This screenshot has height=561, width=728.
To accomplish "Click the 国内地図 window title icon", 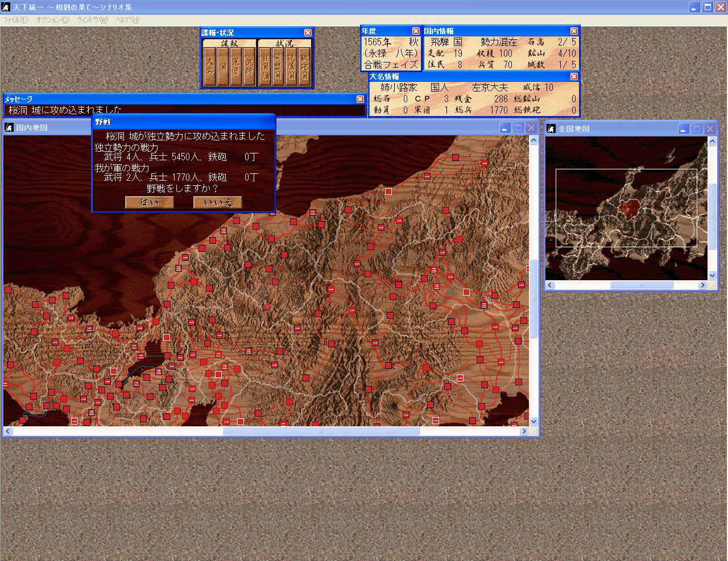I will click(9, 128).
